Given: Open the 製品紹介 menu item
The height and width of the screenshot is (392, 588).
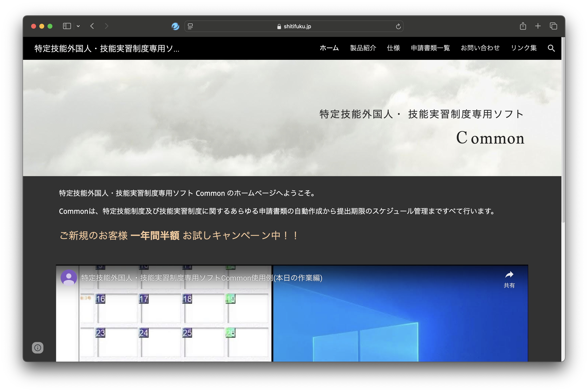Looking at the screenshot, I should tap(363, 48).
